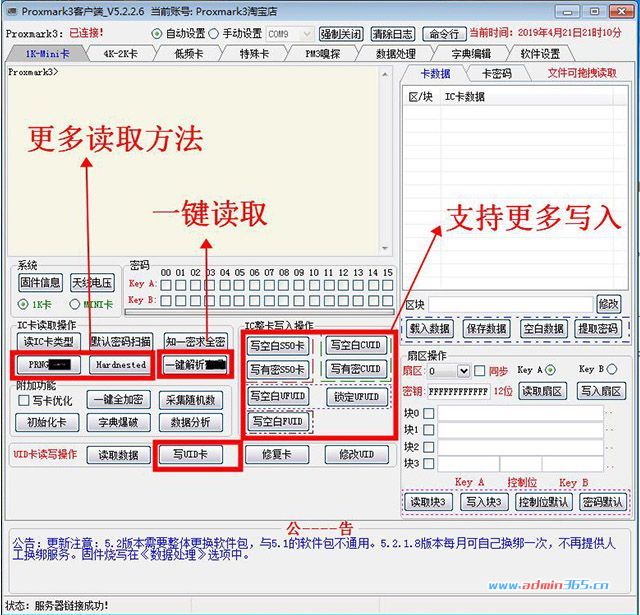Switch to the 数据处理 tab
Image resolution: width=640 pixels, height=615 pixels.
[x=396, y=54]
